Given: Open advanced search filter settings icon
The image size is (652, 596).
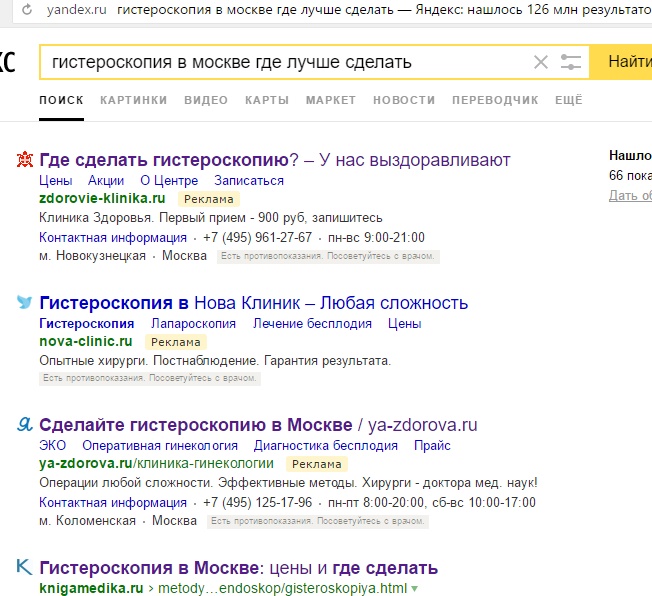Looking at the screenshot, I should [571, 62].
